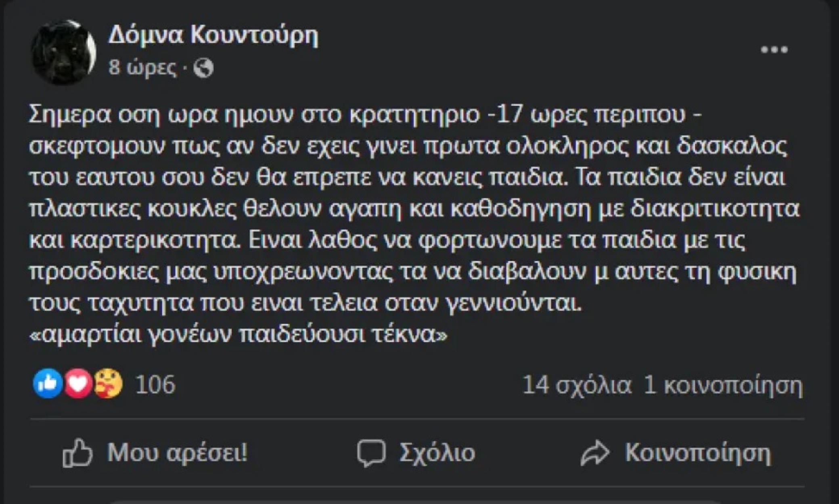The width and height of the screenshot is (839, 504).
Task: Click the globe public-audience icon
Action: (x=203, y=67)
